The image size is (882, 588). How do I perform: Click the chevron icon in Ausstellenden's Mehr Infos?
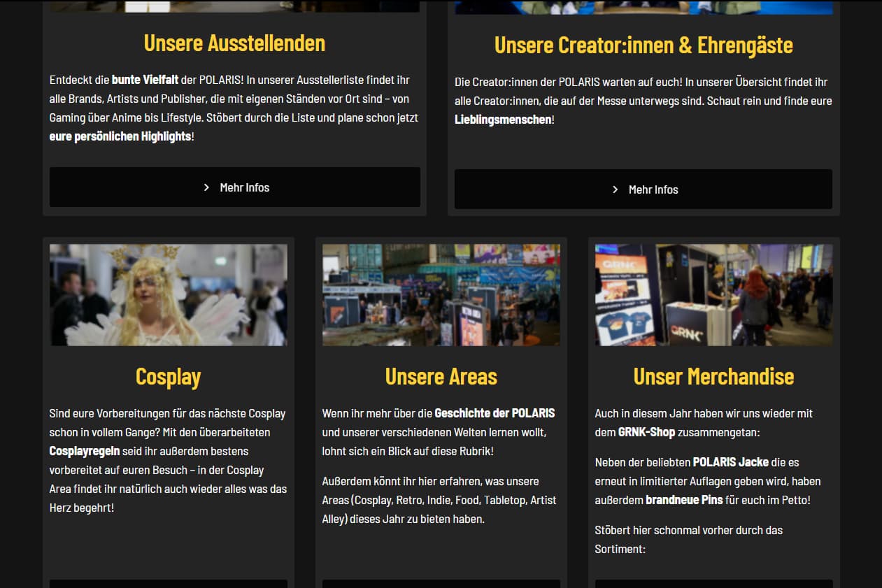click(206, 187)
